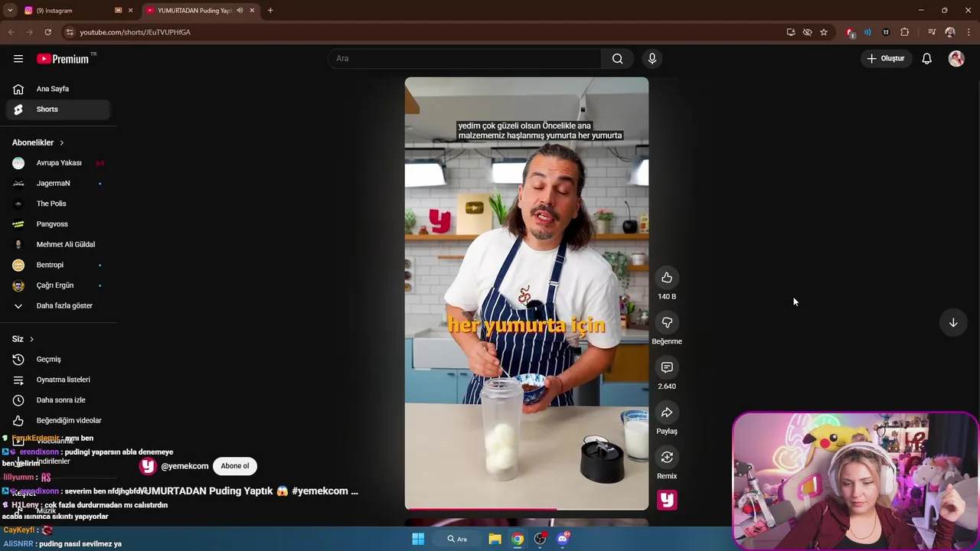The image size is (980, 551).
Task: Open the YouTube hamburger guide menu
Action: [x=18, y=59]
